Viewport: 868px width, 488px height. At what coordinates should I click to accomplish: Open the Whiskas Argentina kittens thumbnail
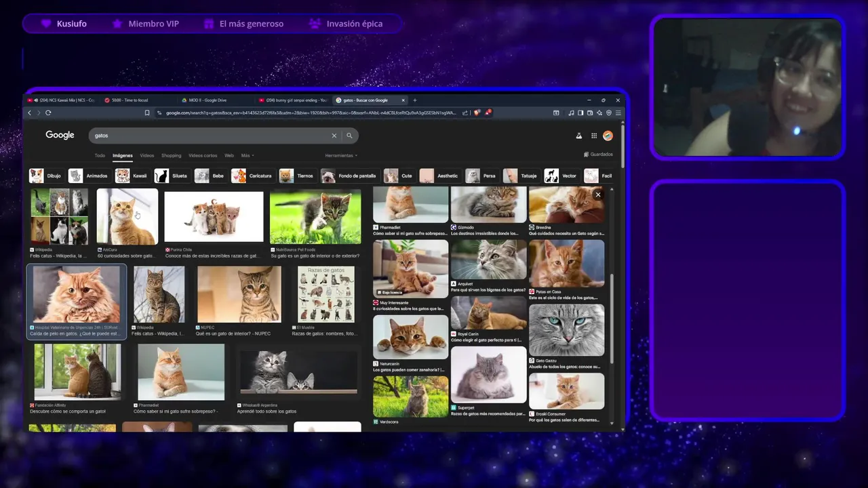[x=298, y=372]
